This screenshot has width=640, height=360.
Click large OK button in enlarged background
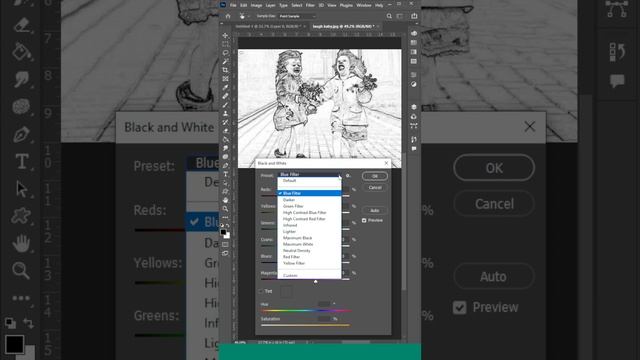point(494,168)
